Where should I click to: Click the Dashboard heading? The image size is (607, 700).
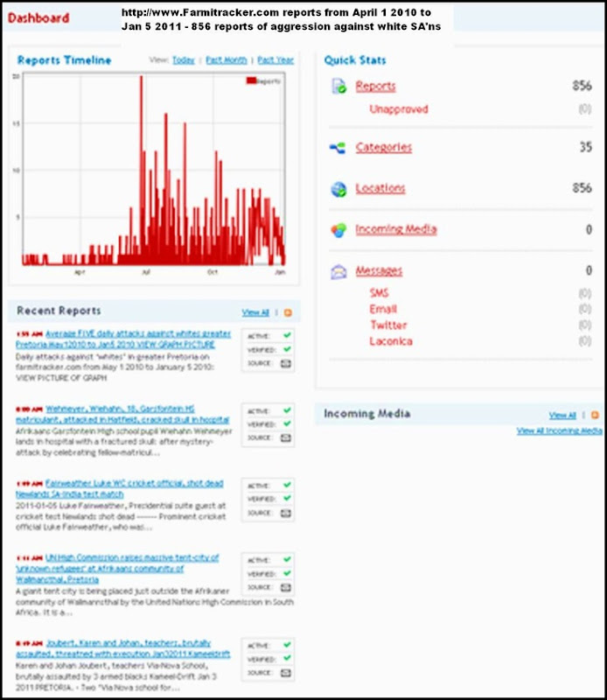click(x=38, y=17)
